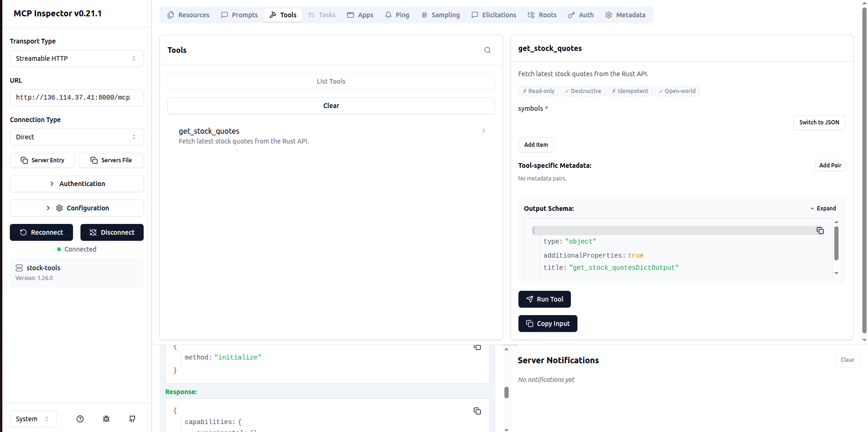The height and width of the screenshot is (432, 868).
Task: Expand the Output Schema view
Action: 823,209
